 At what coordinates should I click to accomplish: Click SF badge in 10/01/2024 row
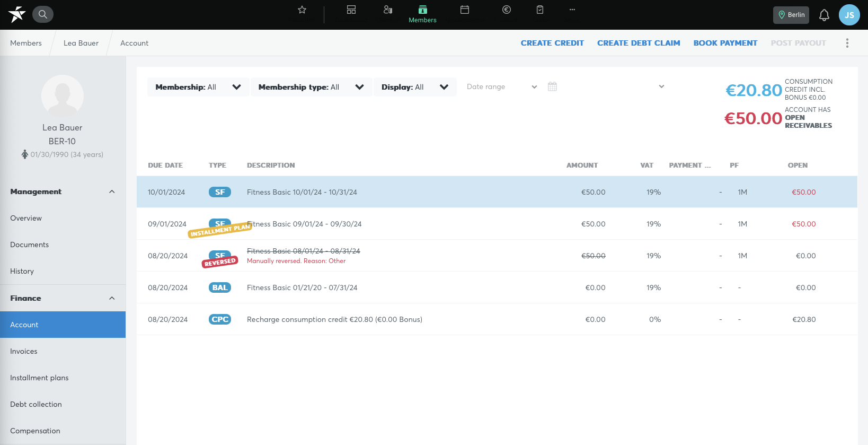point(220,192)
